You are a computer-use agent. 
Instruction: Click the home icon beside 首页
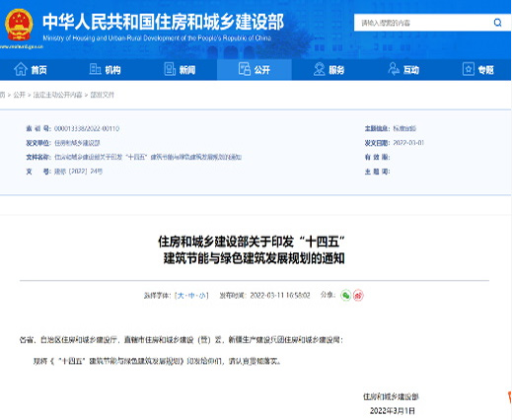tap(21, 69)
